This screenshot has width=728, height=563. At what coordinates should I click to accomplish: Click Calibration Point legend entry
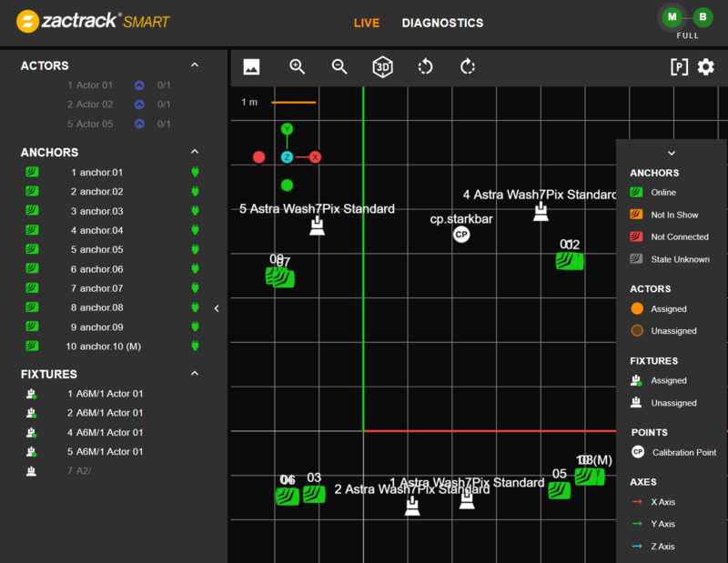(x=673, y=452)
